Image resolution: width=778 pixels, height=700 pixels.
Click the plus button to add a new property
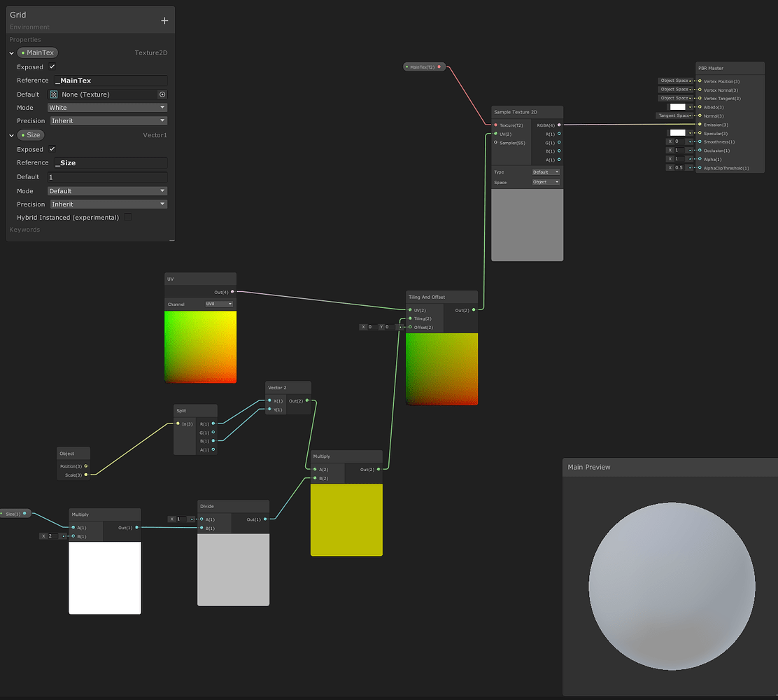click(164, 20)
